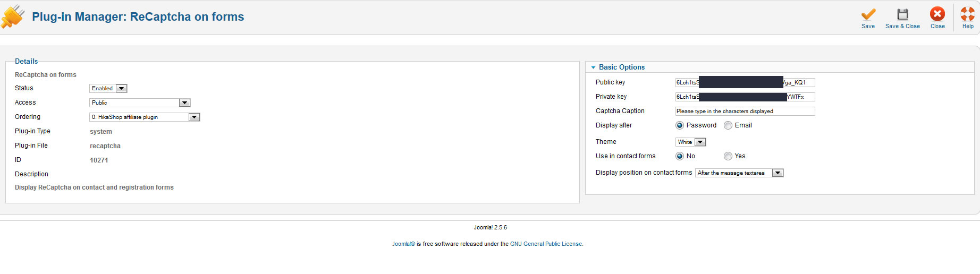Screen dimensions: 980x274
Task: Select the Password display-after radio button
Action: [680, 126]
